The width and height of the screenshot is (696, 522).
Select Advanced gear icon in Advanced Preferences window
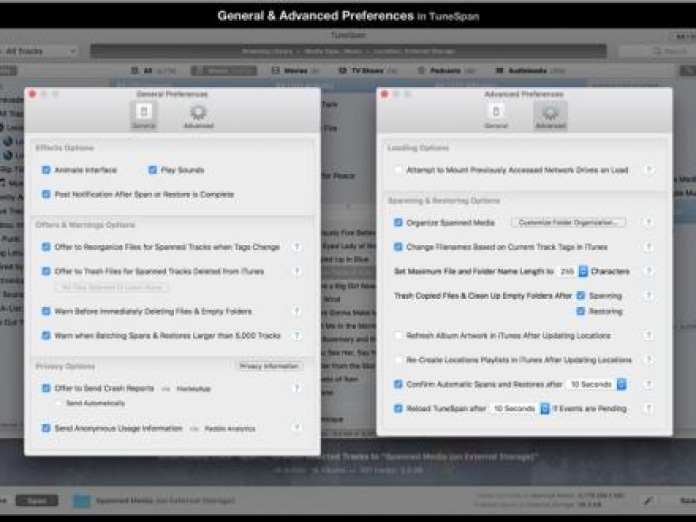(550, 115)
